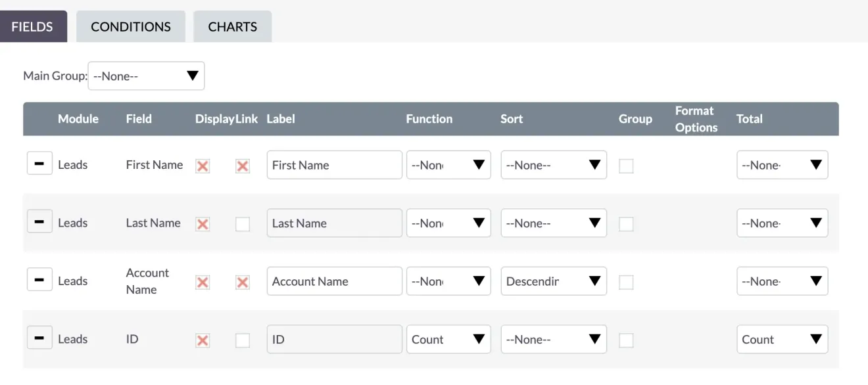
Task: Remove the Last Name field row
Action: (x=39, y=221)
